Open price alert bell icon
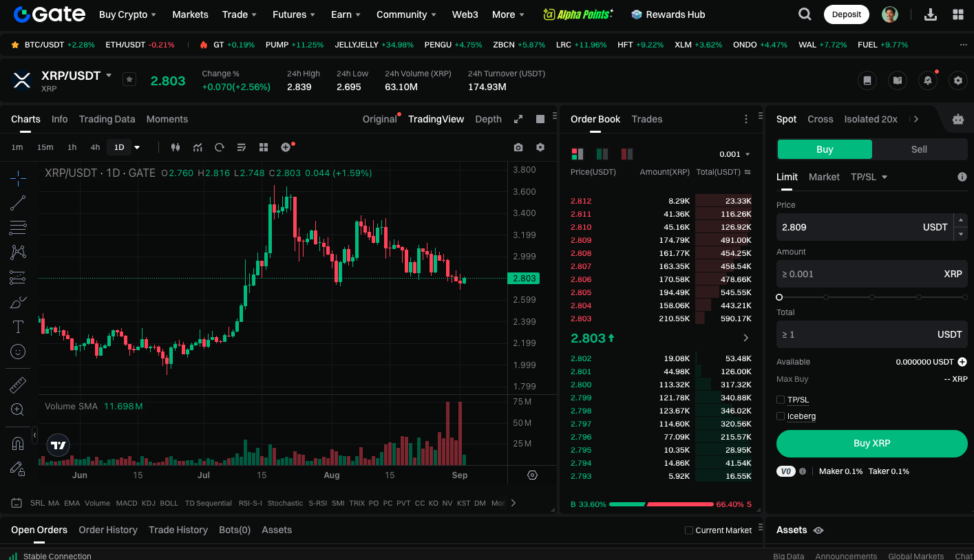Viewport: 974px width, 560px height. pos(928,80)
